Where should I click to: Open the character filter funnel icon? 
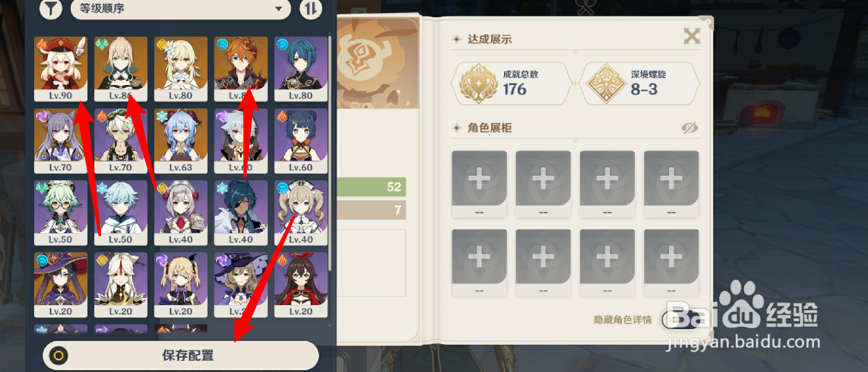50,9
